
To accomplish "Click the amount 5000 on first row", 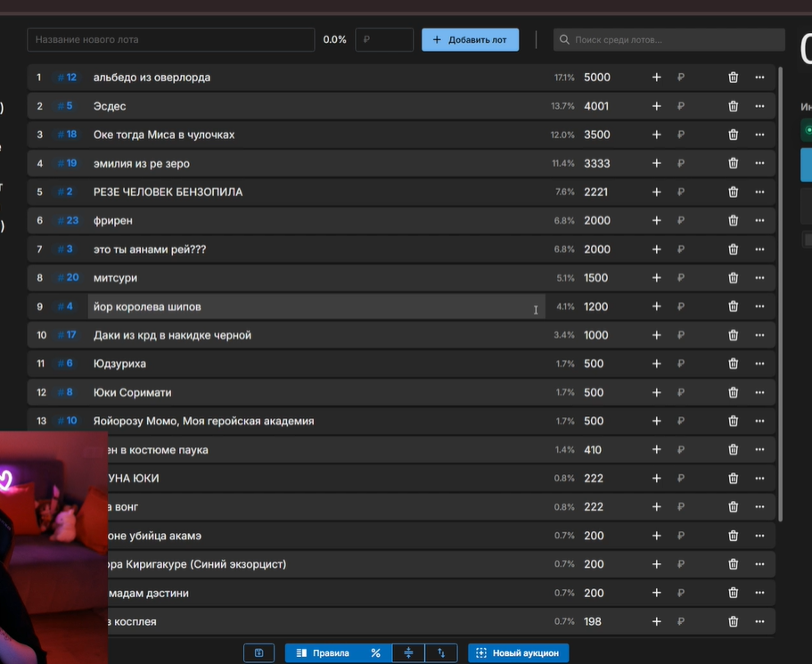I will [597, 78].
